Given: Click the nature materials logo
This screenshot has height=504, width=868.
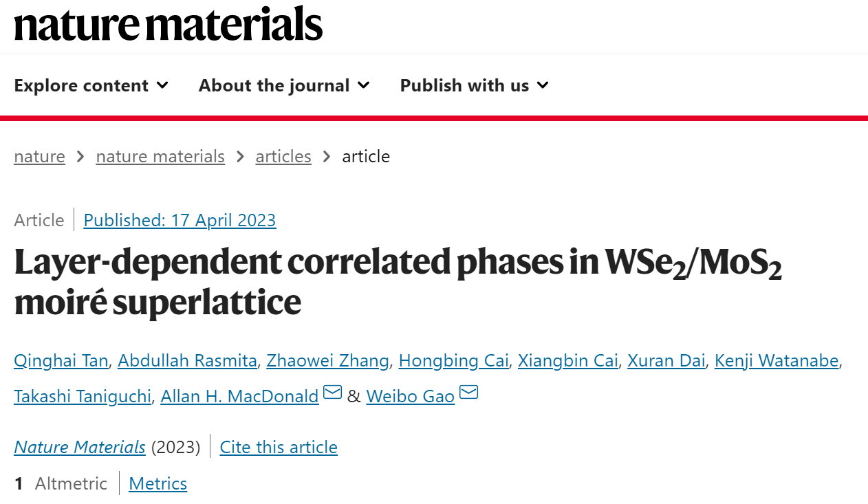Looking at the screenshot, I should [x=169, y=24].
